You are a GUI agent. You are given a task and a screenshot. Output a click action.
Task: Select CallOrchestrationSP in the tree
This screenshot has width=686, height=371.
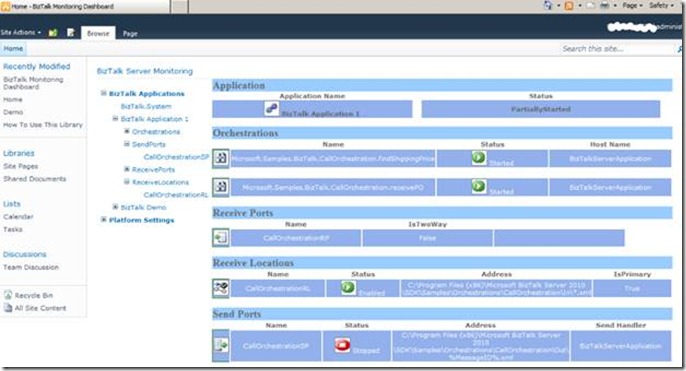[176, 157]
